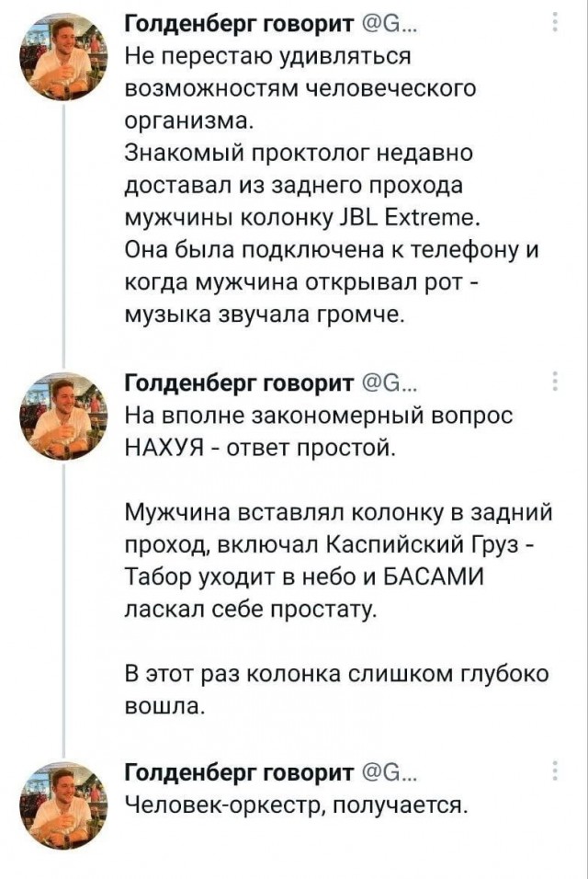Click the 'Голденберг говорит' name above the 'НАХУЯ' tweet
The width and height of the screenshot is (588, 879).
(x=239, y=382)
